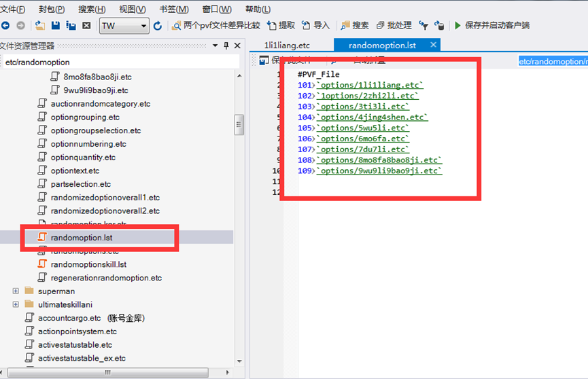Open the 搜索(H) menu

tap(92, 9)
